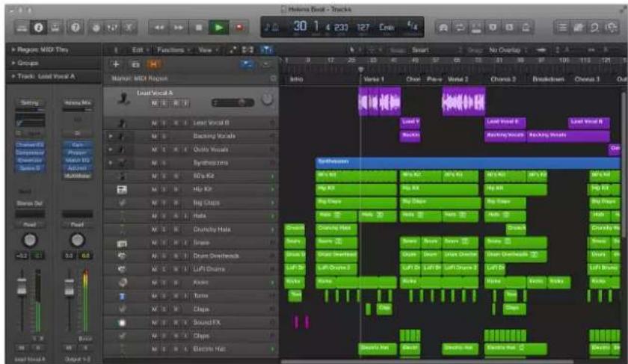Expand the Groups section in the inspector
628x364 pixels.
(x=13, y=63)
